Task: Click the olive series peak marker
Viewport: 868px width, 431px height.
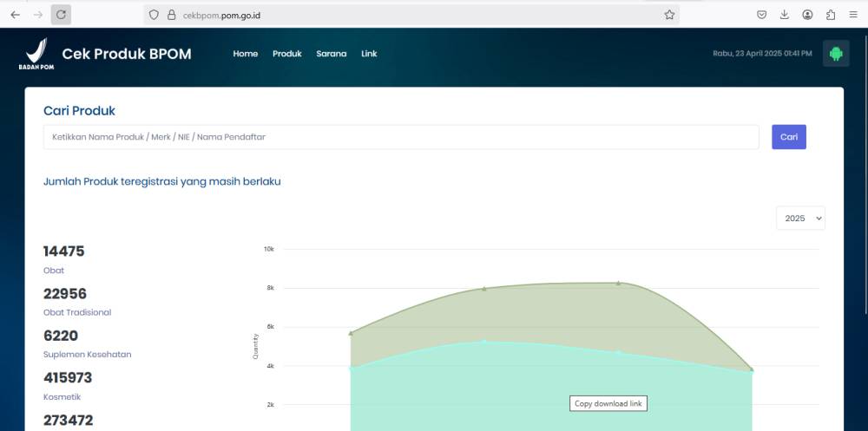Action: tap(618, 283)
